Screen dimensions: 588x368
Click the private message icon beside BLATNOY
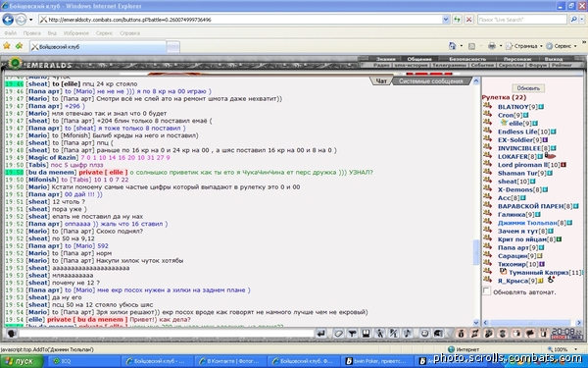[x=487, y=106]
